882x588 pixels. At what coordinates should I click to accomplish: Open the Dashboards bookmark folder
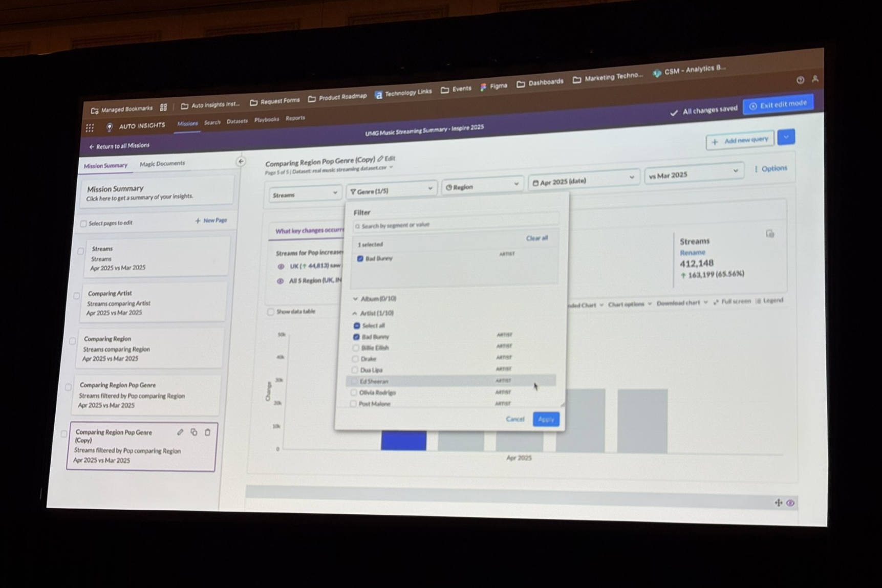[540, 83]
